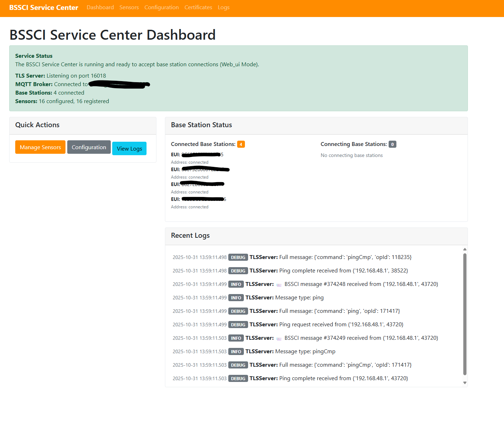
Task: Click the small icon in message #374249 log
Action: (x=279, y=338)
